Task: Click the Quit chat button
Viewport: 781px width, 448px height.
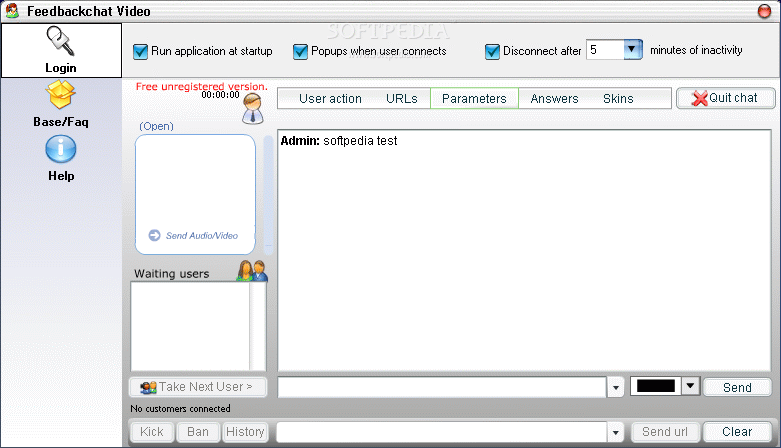Action: click(726, 98)
